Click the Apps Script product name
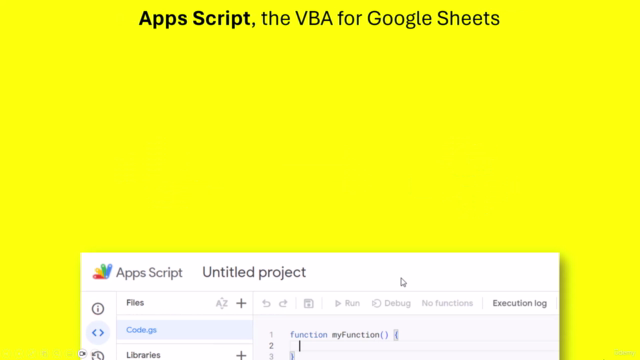The height and width of the screenshot is (360, 640). [149, 273]
